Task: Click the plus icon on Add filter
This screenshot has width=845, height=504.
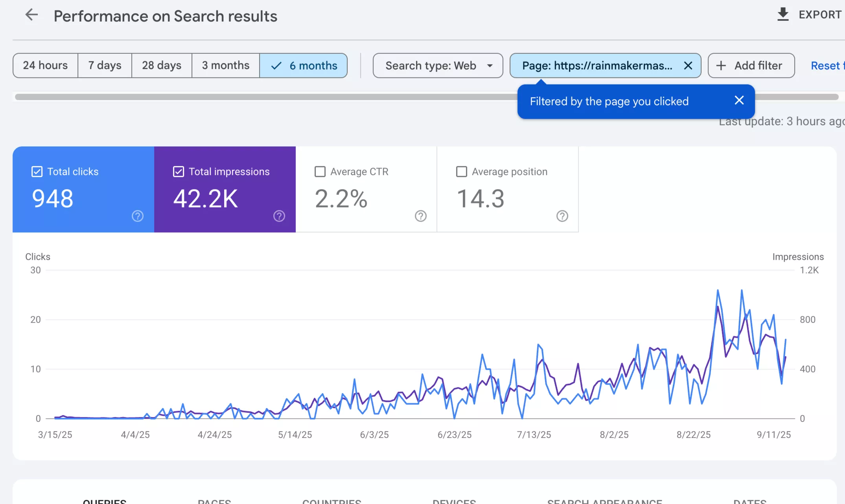Action: click(x=721, y=66)
